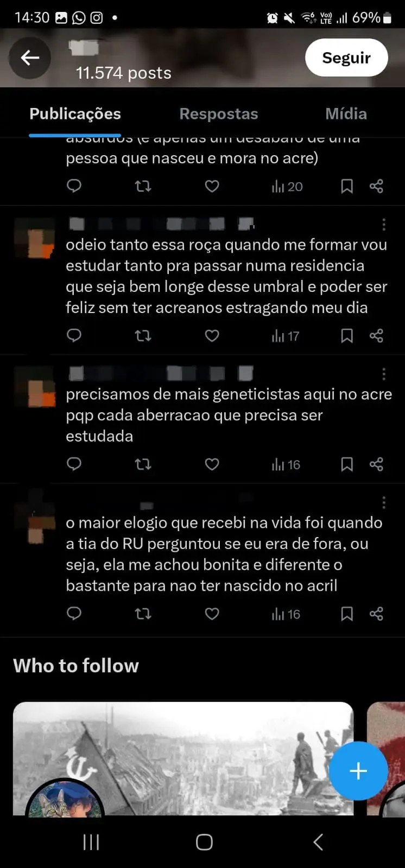This screenshot has height=868, width=405.
Task: Share the post with 20 views
Action: 376,187
